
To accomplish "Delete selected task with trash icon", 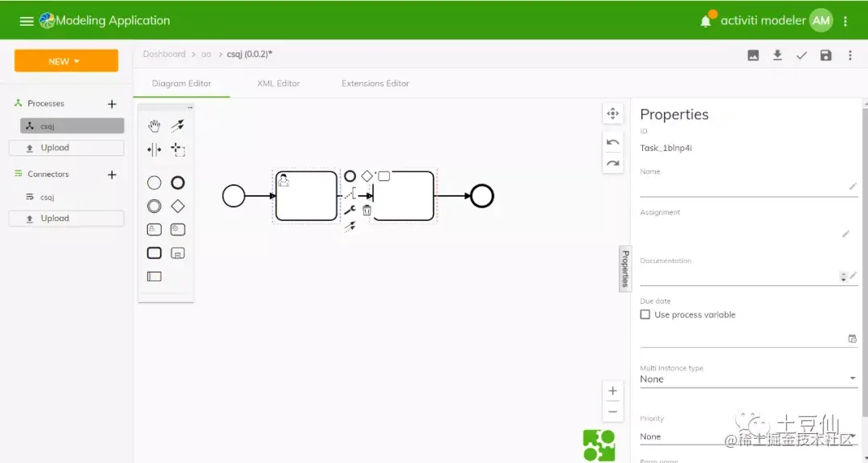I will coord(366,210).
